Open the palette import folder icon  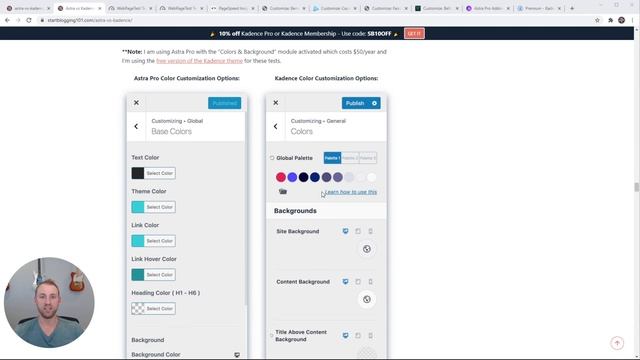point(283,191)
